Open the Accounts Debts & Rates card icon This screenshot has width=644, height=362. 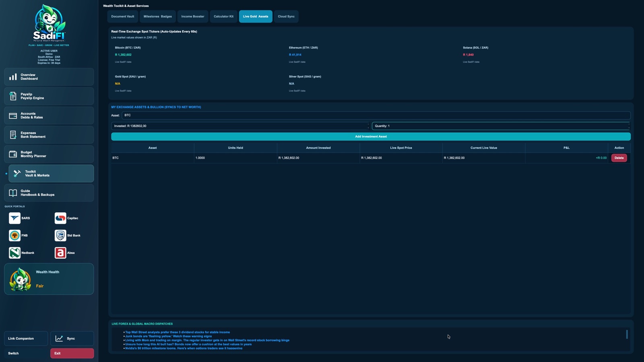click(x=13, y=115)
